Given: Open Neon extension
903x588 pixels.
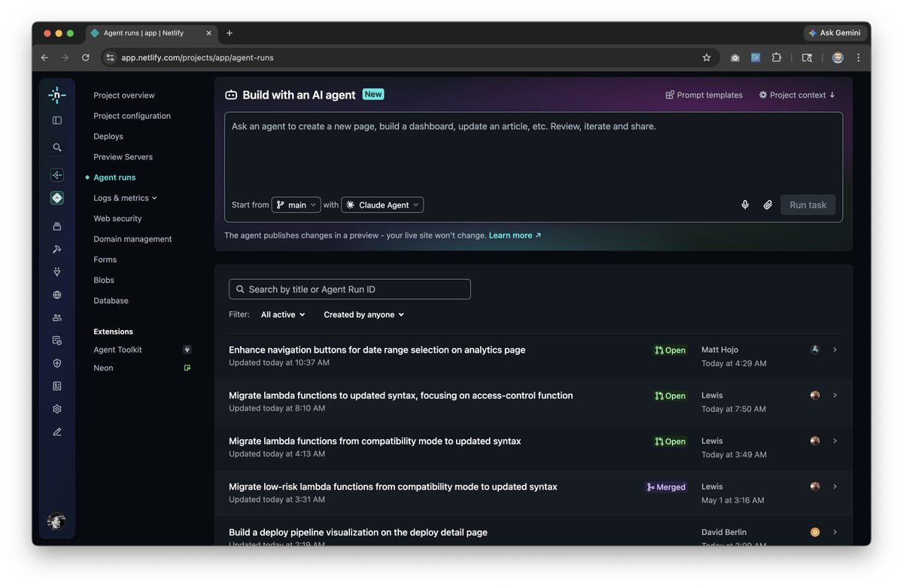Looking at the screenshot, I should tap(103, 368).
